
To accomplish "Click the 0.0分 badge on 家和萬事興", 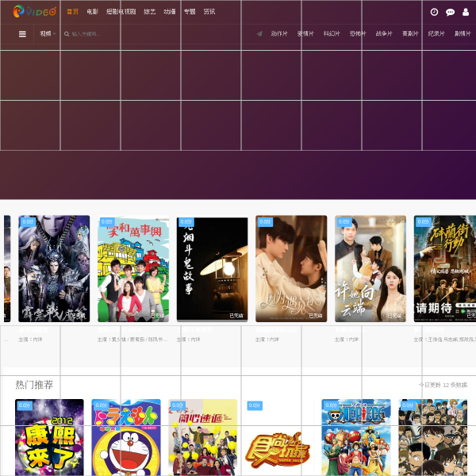I will 107,221.
